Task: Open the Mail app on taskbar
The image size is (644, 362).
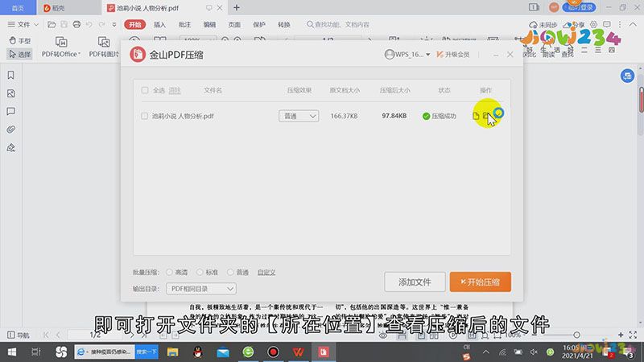Action: coord(223,352)
